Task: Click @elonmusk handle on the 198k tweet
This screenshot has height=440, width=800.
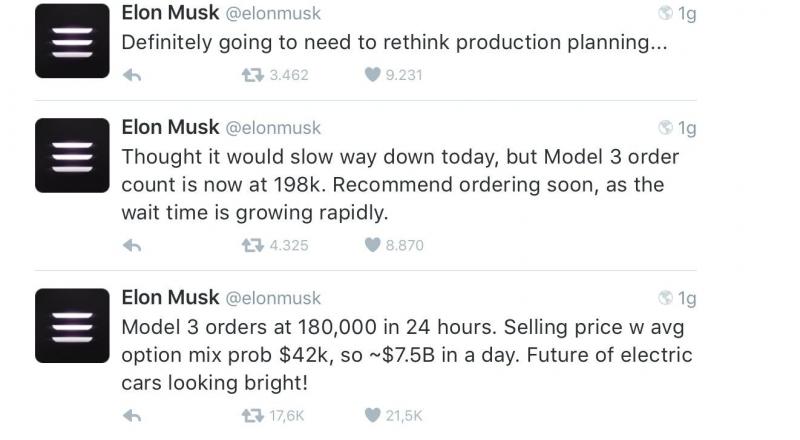Action: (273, 128)
